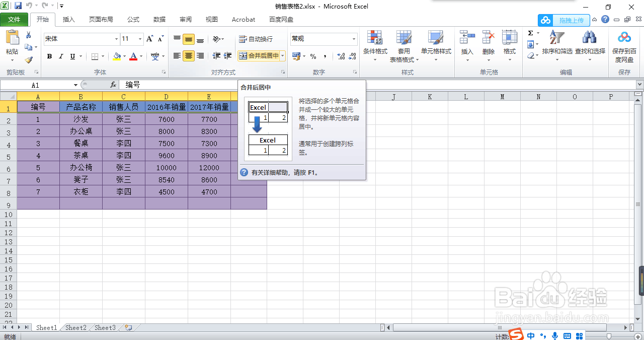Toggle align text left
Image resolution: width=644 pixels, height=340 pixels.
pos(177,56)
